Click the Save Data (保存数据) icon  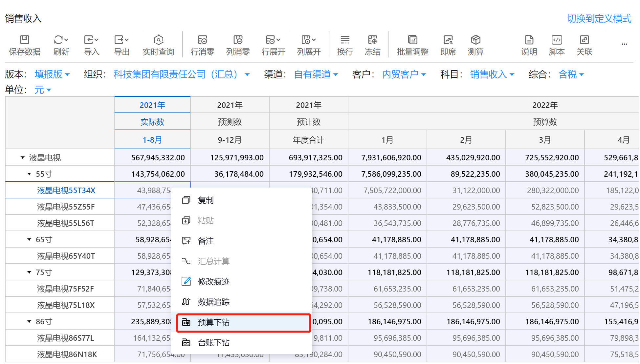click(25, 40)
